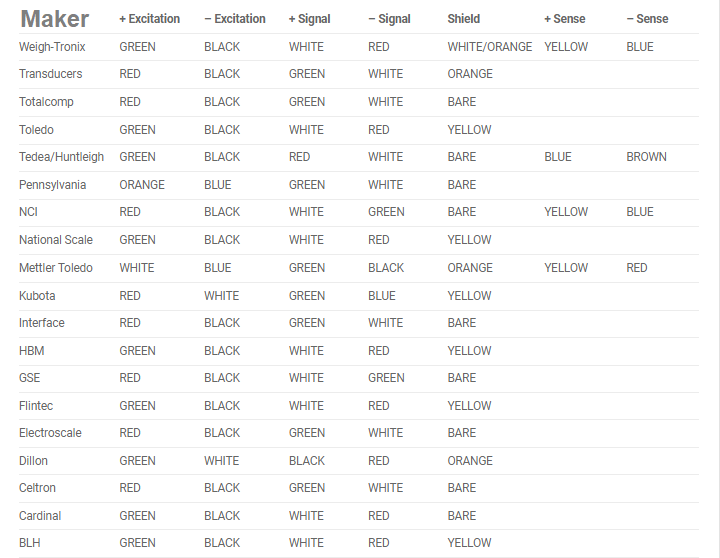Click the + Excitation column header
Screen dimensions: 720x558
pyautogui.click(x=149, y=19)
